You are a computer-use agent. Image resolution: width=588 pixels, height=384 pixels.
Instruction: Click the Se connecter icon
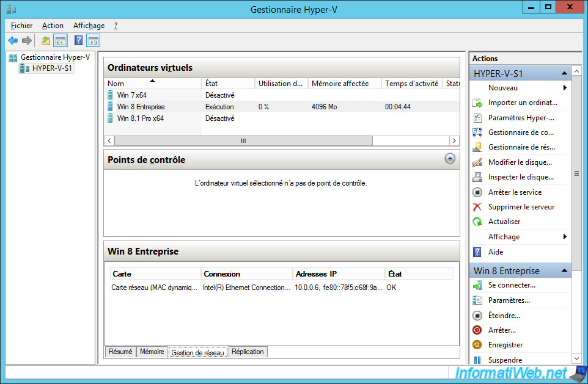point(477,286)
